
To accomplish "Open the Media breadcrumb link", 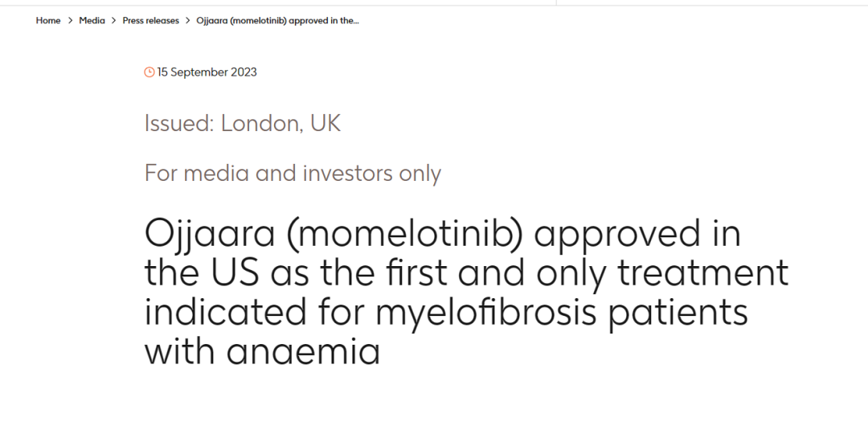I will pos(92,21).
